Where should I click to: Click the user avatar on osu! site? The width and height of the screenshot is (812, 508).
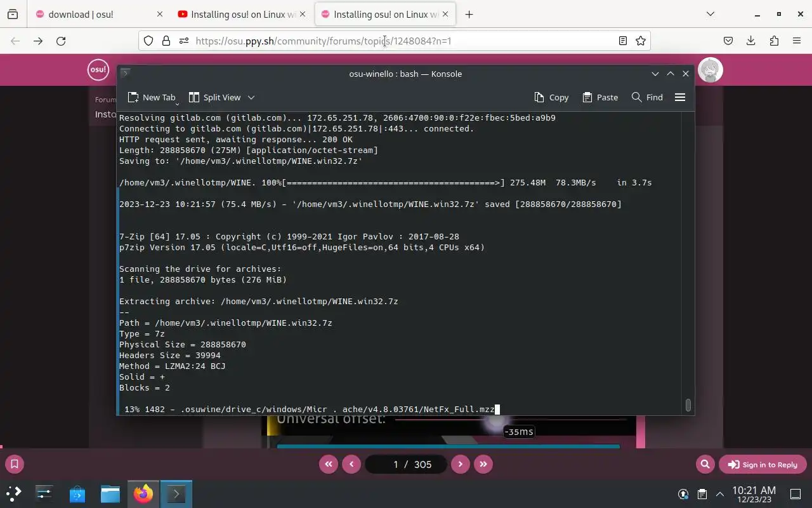(x=710, y=70)
